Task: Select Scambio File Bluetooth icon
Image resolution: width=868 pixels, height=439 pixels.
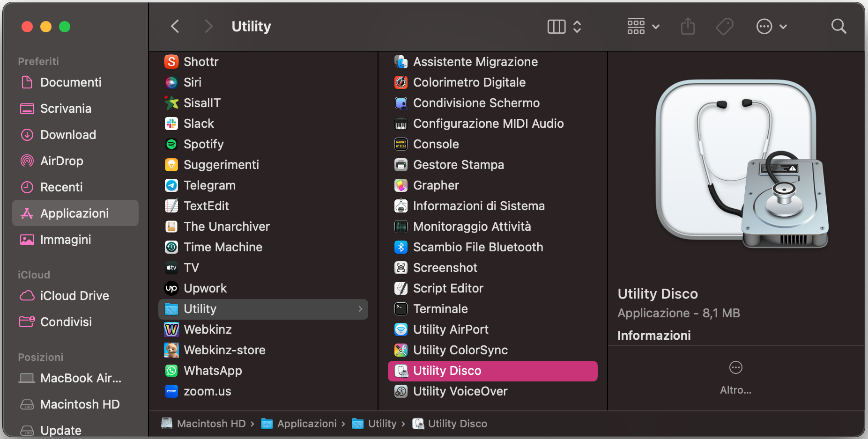Action: pos(401,247)
